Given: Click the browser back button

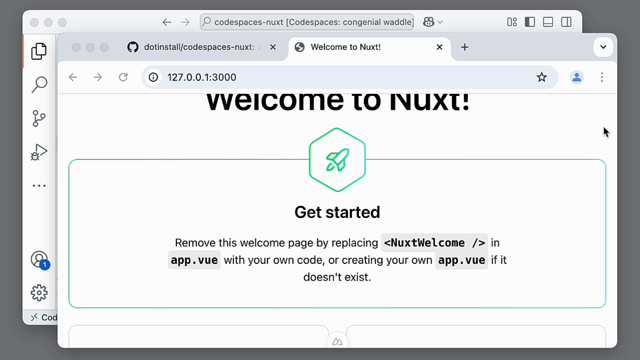Looking at the screenshot, I should point(73,77).
